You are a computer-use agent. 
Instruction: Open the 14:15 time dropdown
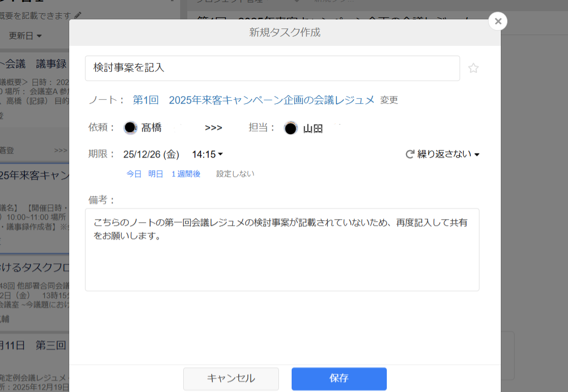click(x=207, y=154)
